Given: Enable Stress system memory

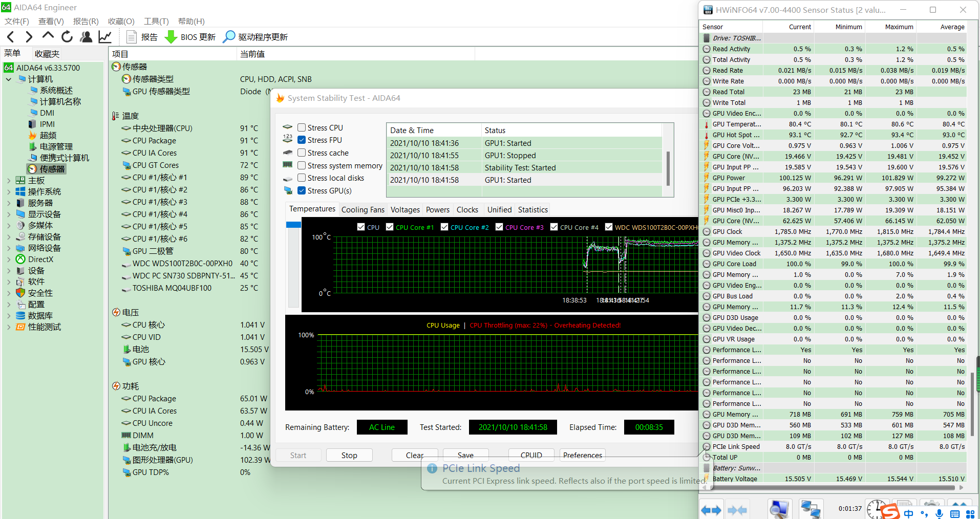Looking at the screenshot, I should tap(302, 165).
